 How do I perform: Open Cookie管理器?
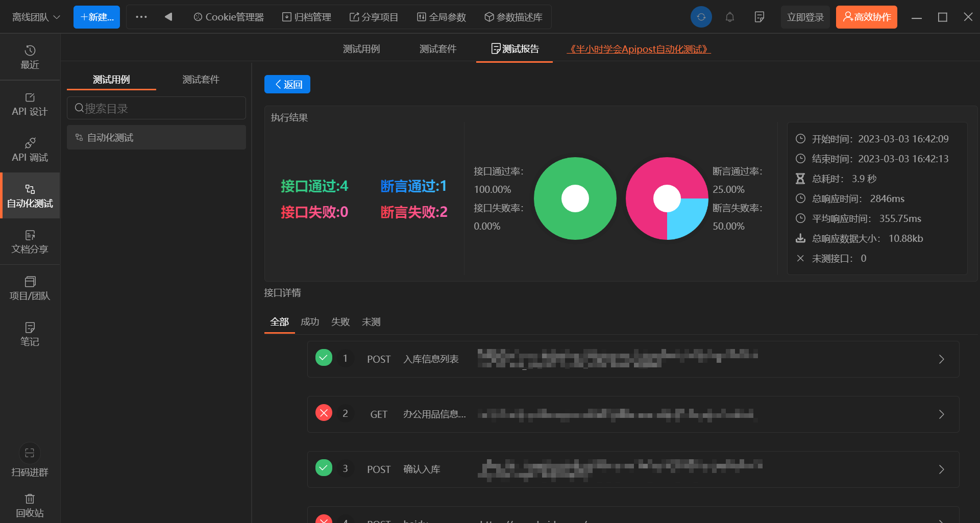(x=229, y=17)
